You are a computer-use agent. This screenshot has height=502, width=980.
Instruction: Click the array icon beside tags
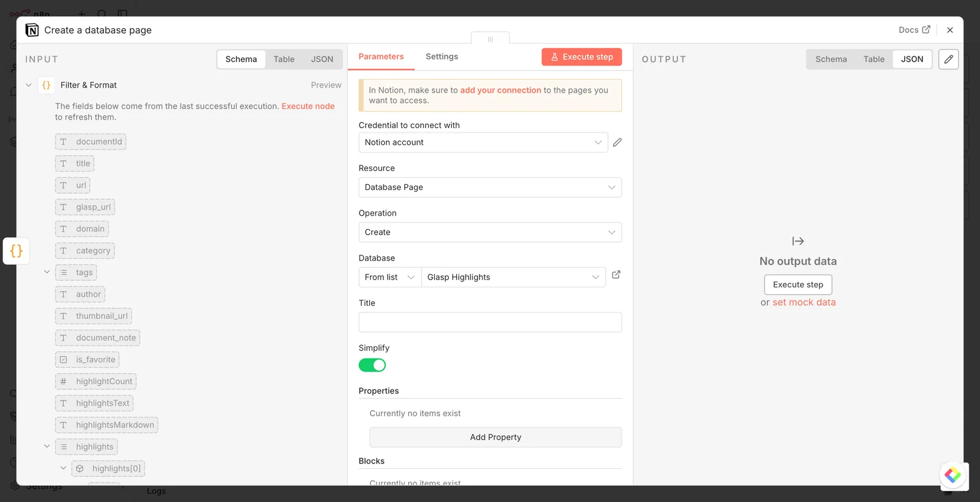tap(64, 273)
